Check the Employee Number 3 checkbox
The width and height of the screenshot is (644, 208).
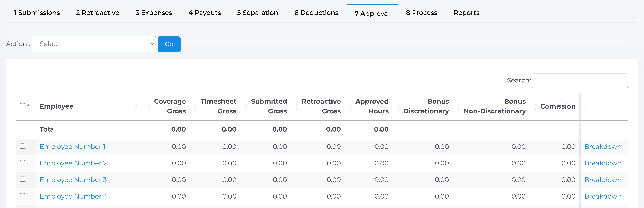pos(23,179)
